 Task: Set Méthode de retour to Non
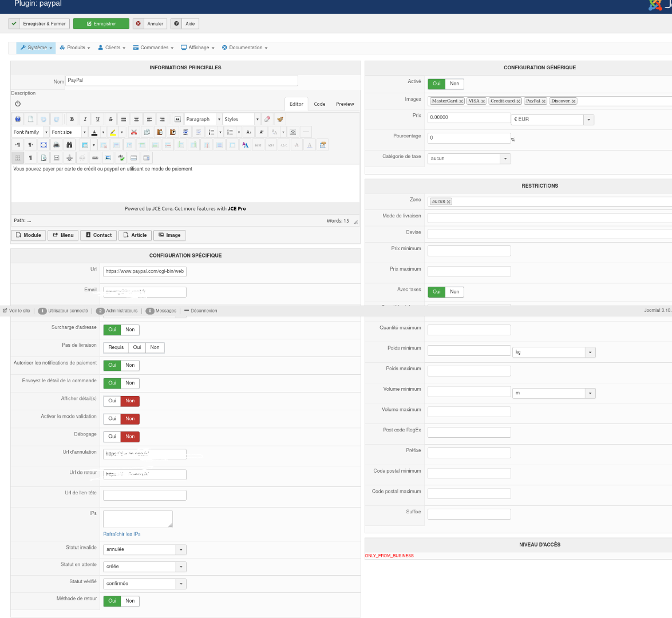pos(130,601)
